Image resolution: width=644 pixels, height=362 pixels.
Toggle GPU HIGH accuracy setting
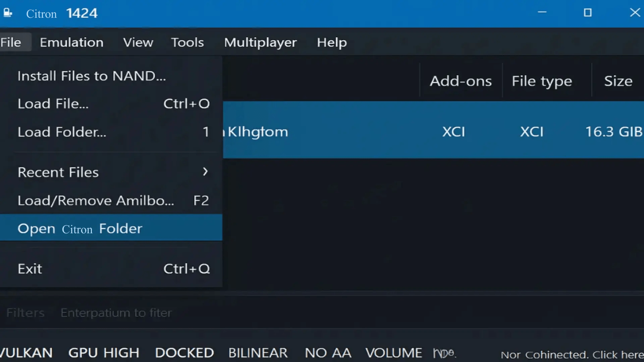tap(104, 353)
